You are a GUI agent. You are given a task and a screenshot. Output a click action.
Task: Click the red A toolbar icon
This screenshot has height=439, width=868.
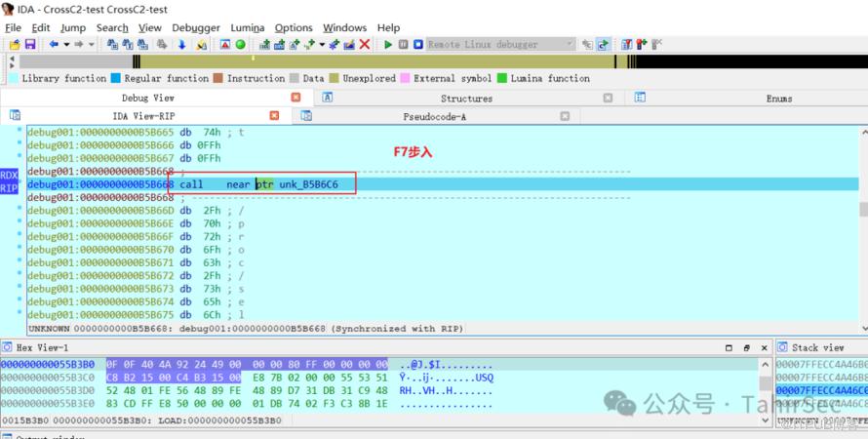click(x=225, y=44)
